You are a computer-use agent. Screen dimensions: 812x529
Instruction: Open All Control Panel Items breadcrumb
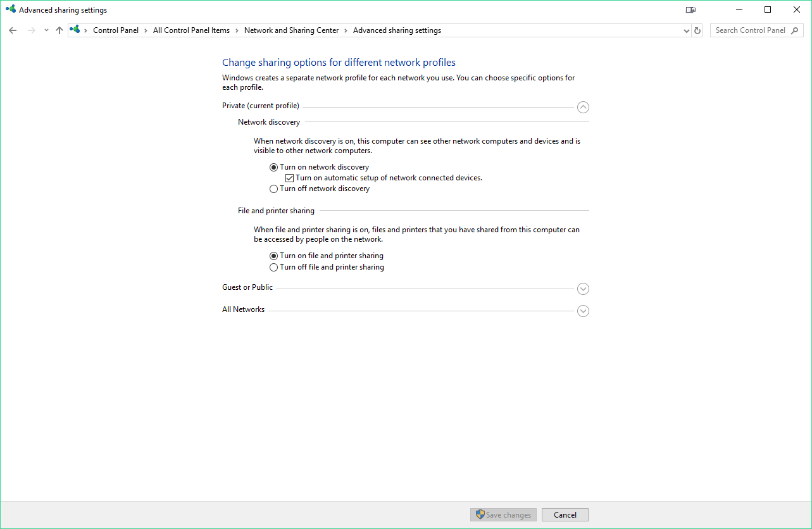point(192,30)
